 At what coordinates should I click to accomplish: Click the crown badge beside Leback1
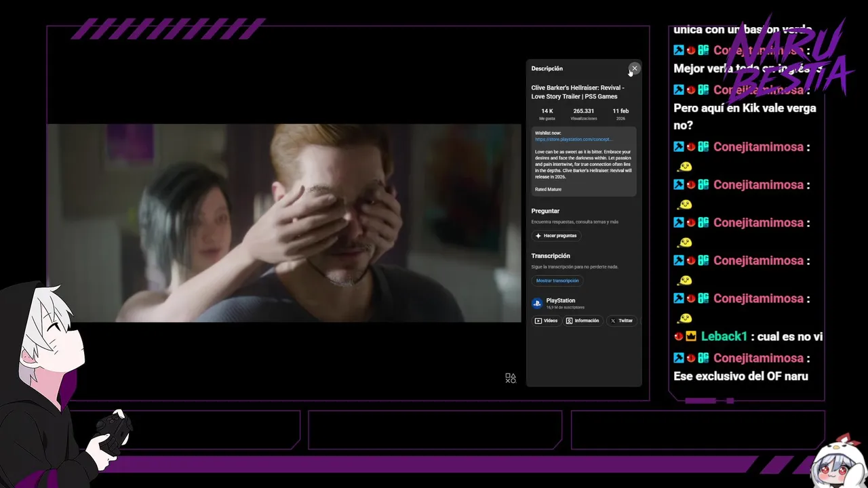(691, 336)
